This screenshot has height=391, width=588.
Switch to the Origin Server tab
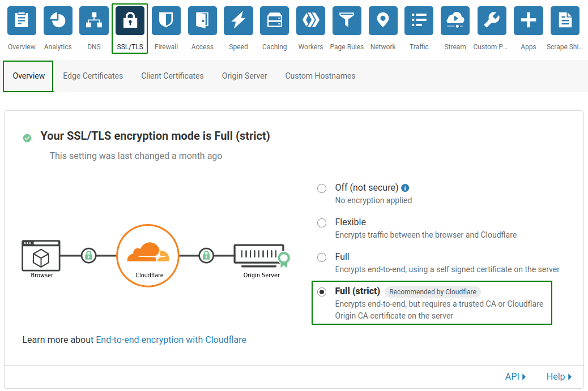click(245, 76)
